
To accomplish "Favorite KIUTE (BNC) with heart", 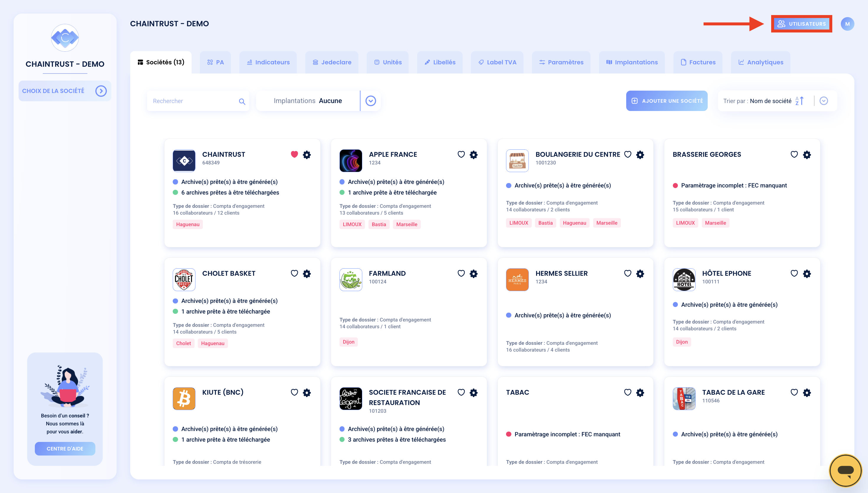I will [295, 392].
